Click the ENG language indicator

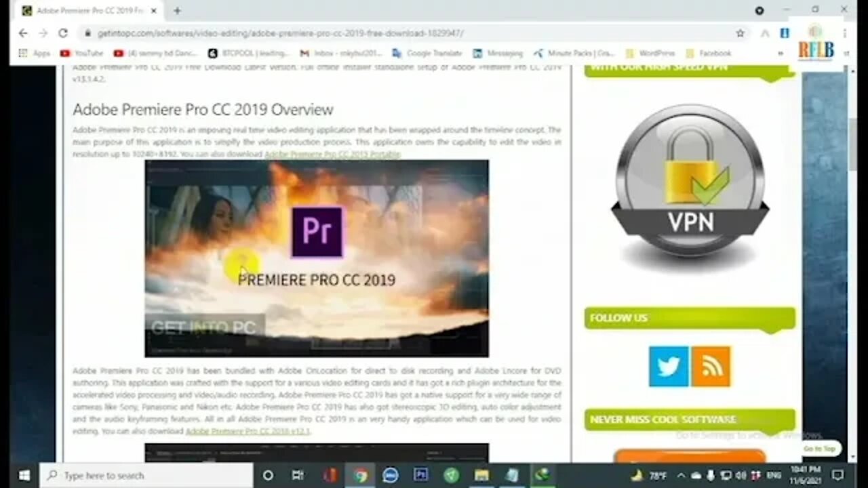772,475
